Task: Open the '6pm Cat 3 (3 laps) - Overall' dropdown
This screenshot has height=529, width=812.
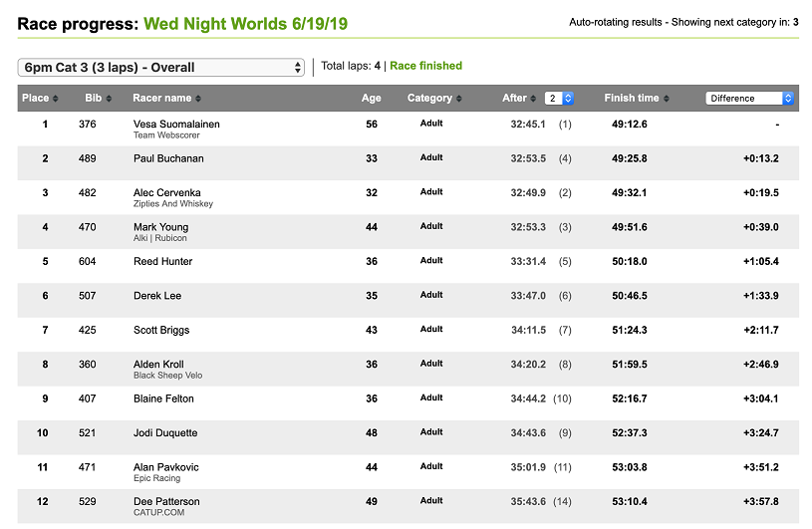Action: pyautogui.click(x=161, y=67)
